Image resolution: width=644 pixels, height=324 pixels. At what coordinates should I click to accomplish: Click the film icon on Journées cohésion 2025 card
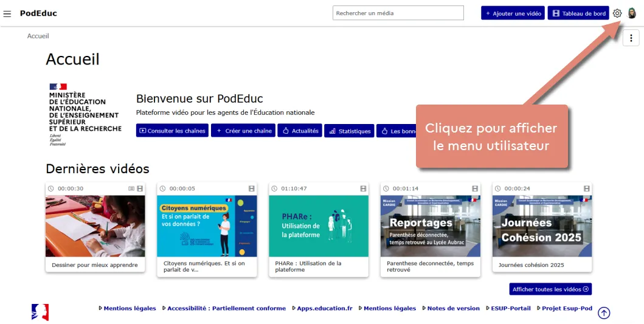pos(586,188)
